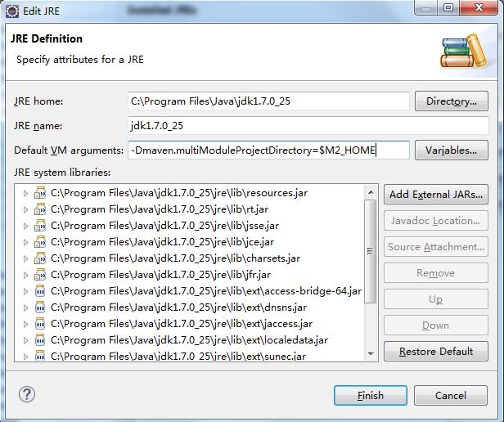The width and height of the screenshot is (504, 422).
Task: Click the jar icon for access-bridge-64.jar
Action: pos(40,291)
